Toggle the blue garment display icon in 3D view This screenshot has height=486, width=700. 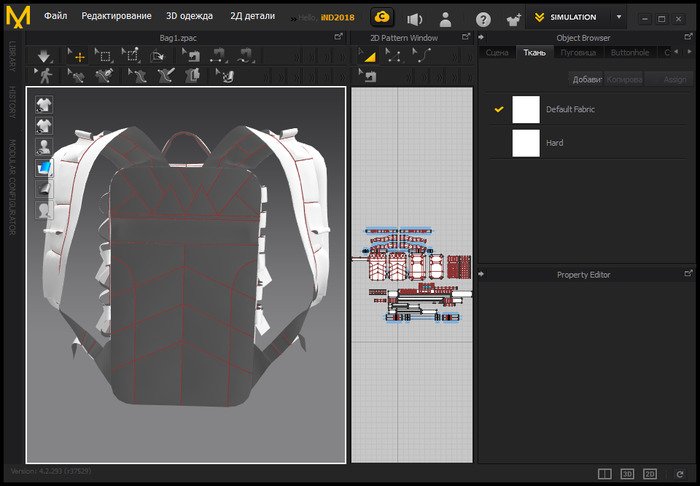tap(44, 168)
